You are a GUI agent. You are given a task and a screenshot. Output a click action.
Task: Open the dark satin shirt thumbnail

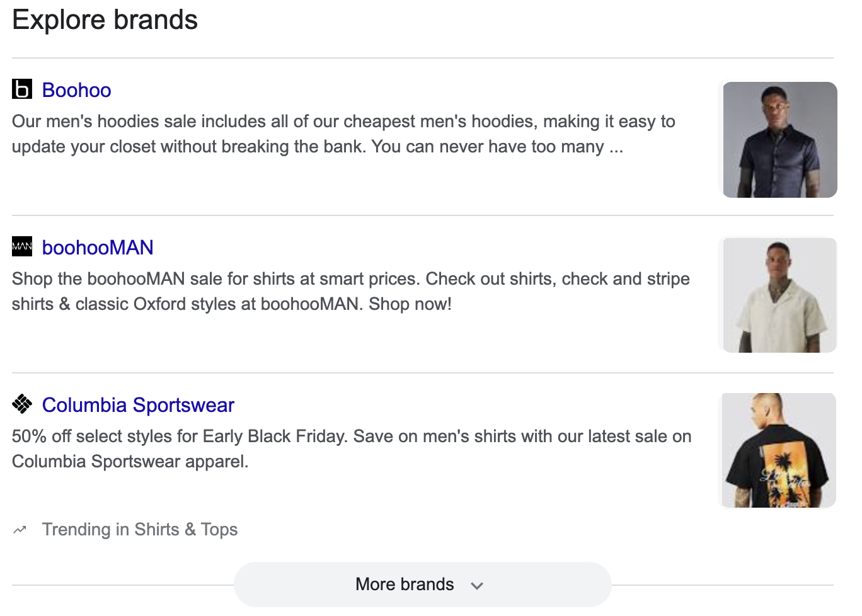[x=779, y=140]
